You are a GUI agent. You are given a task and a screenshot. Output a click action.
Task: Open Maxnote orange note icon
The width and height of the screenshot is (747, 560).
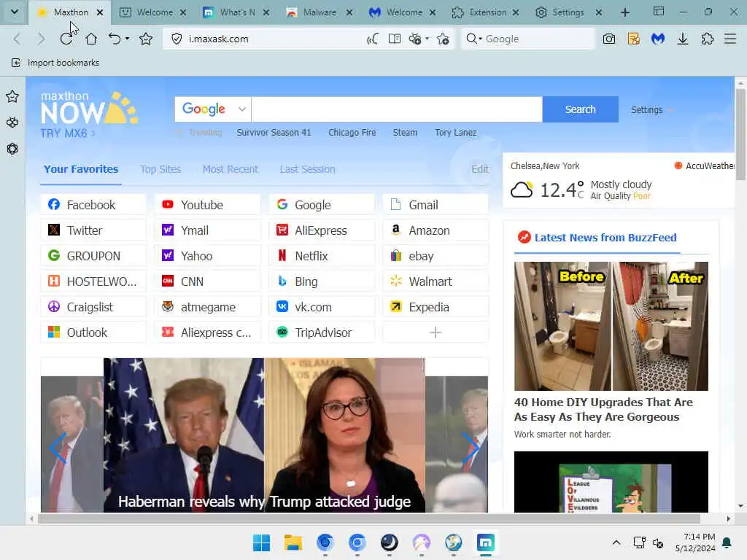pos(634,39)
